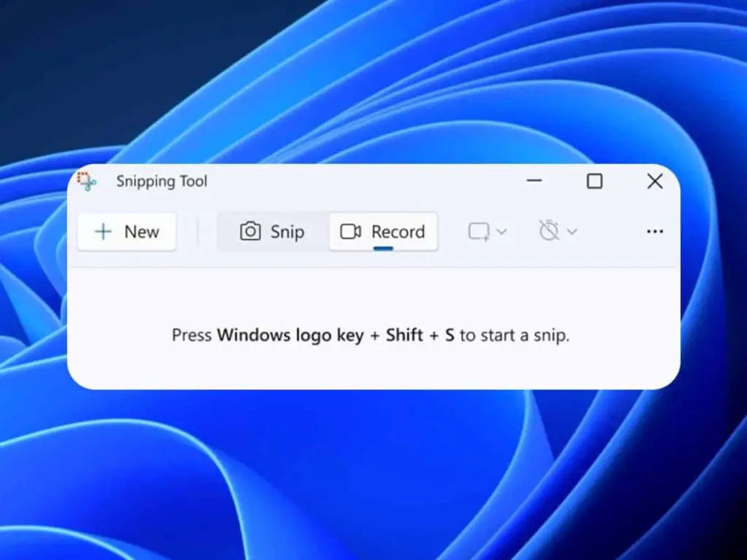Maximize the Snipping Tool window
The width and height of the screenshot is (747, 560).
point(595,181)
